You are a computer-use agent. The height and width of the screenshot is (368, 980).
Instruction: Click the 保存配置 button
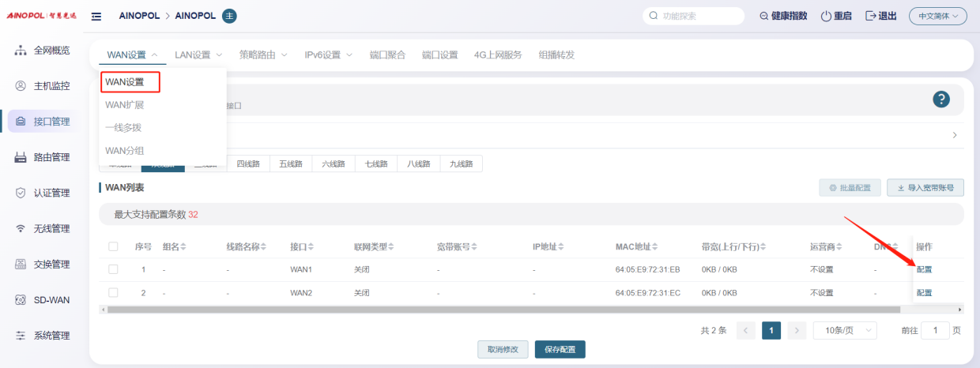click(x=560, y=350)
